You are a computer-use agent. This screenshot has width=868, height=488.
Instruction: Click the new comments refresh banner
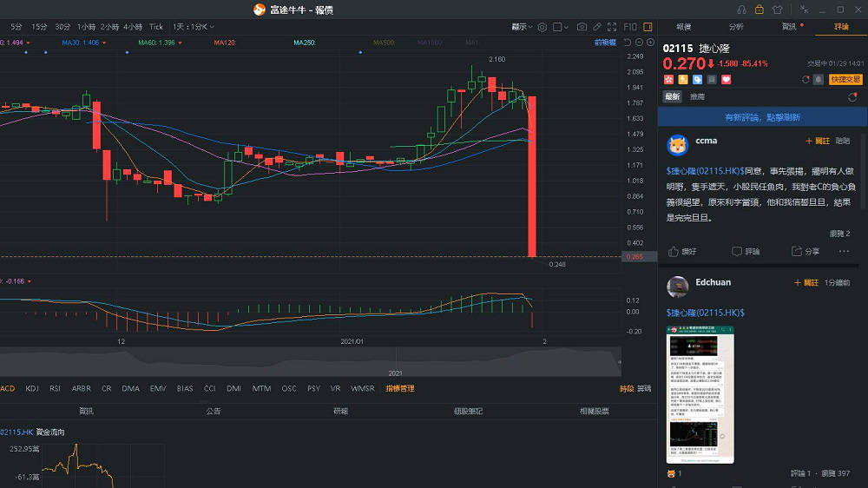point(762,117)
